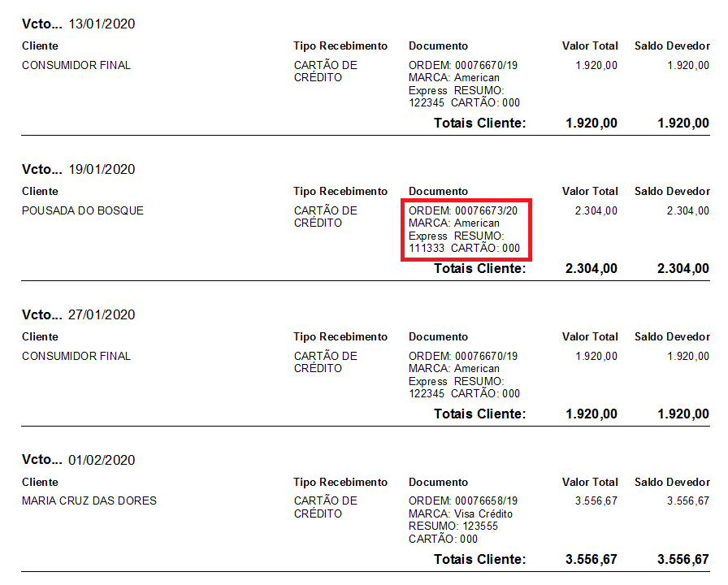Image resolution: width=728 pixels, height=585 pixels.
Task: Select the Visa Crédito brand line
Action: click(x=461, y=513)
